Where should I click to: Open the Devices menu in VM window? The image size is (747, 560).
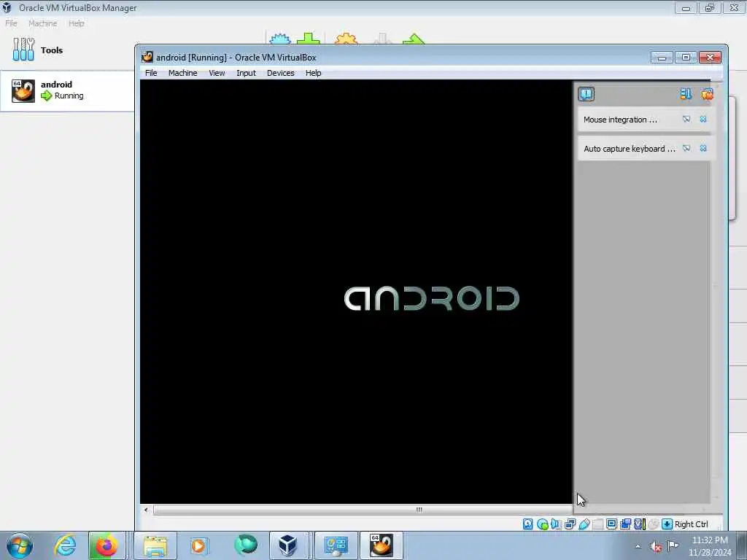(x=281, y=73)
